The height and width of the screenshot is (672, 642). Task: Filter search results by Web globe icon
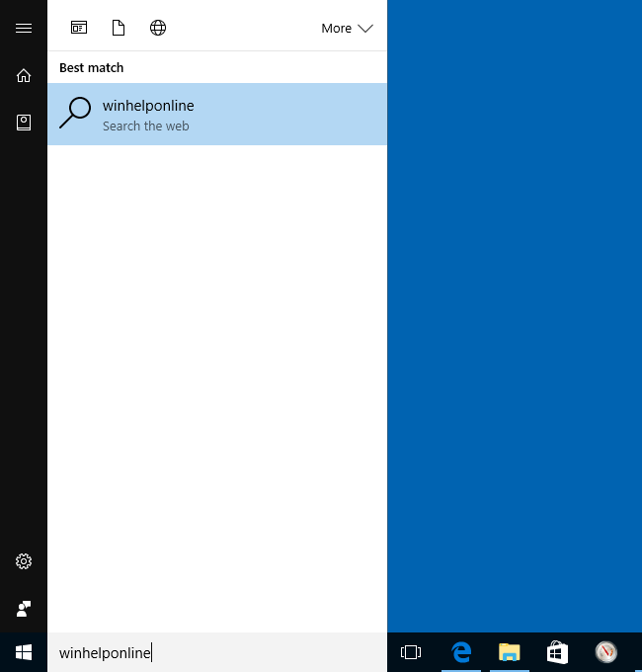[158, 28]
